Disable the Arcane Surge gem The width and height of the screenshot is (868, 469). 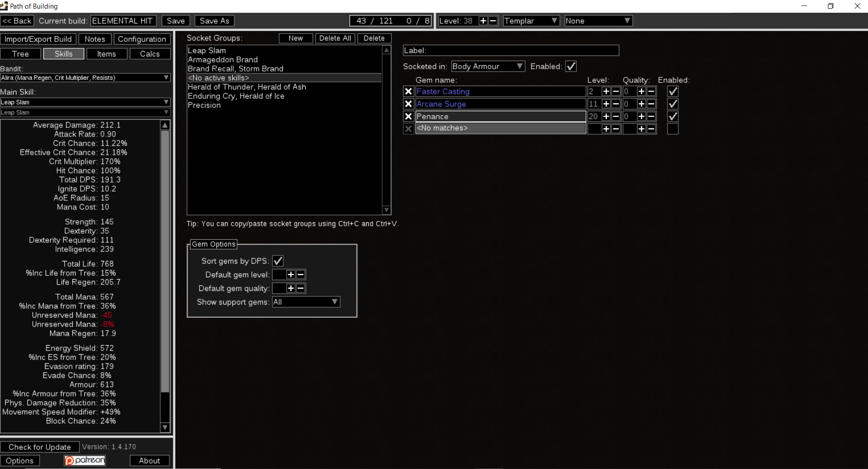click(673, 103)
